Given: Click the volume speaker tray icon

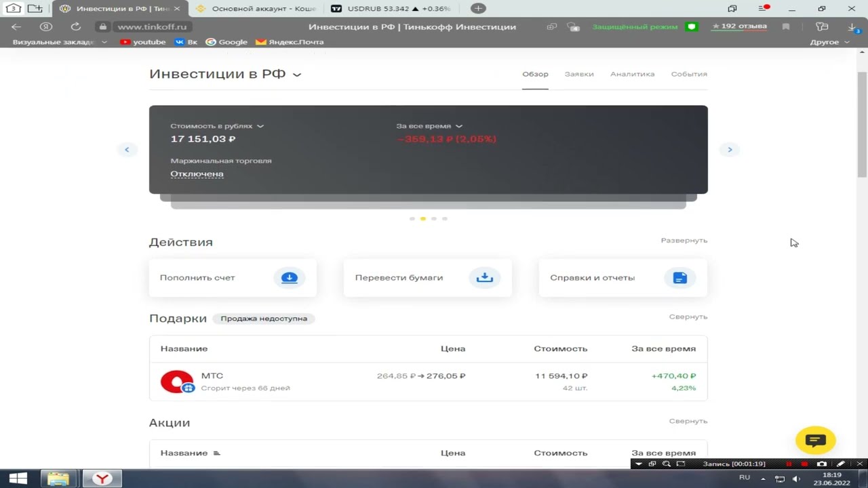Looking at the screenshot, I should pyautogui.click(x=796, y=479).
